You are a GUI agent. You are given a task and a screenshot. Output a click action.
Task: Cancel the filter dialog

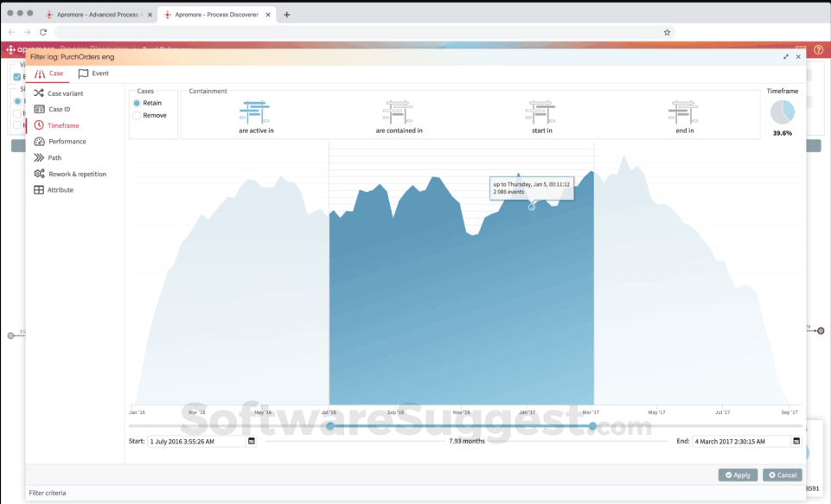tap(782, 475)
